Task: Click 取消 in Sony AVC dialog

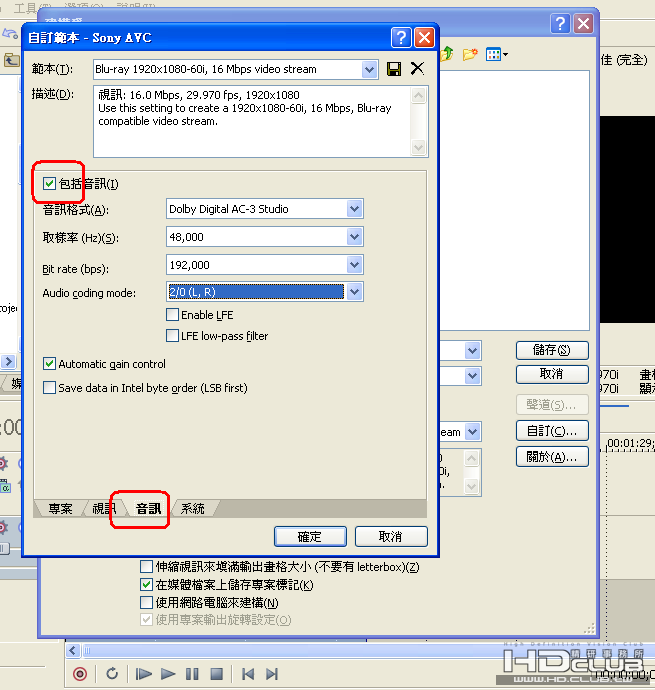Action: 391,536
